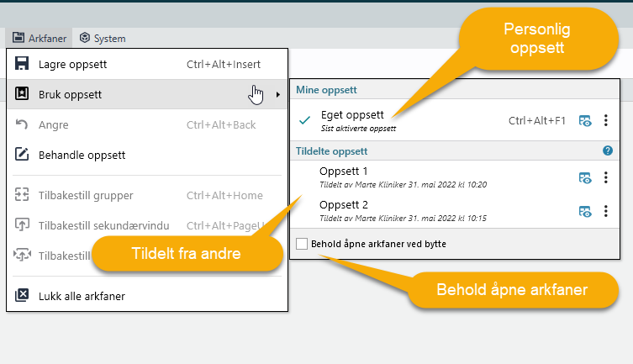Click the blue help question mark icon
The width and height of the screenshot is (633, 364).
tap(608, 151)
